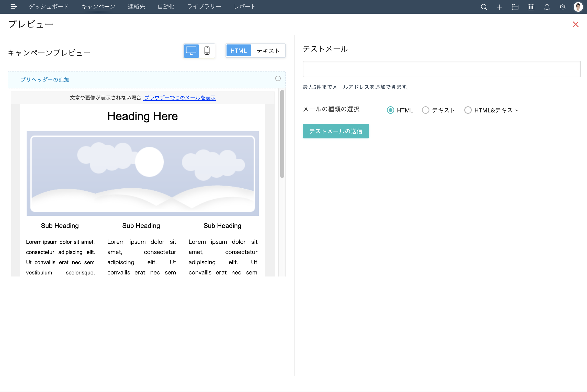587x392 pixels.
Task: Click the search magnifier icon
Action: click(484, 7)
